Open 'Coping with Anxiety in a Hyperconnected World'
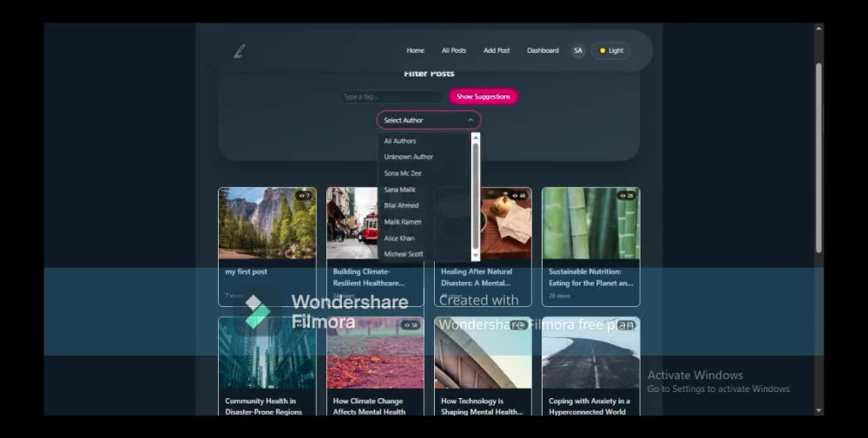The height and width of the screenshot is (438, 868). (589, 407)
